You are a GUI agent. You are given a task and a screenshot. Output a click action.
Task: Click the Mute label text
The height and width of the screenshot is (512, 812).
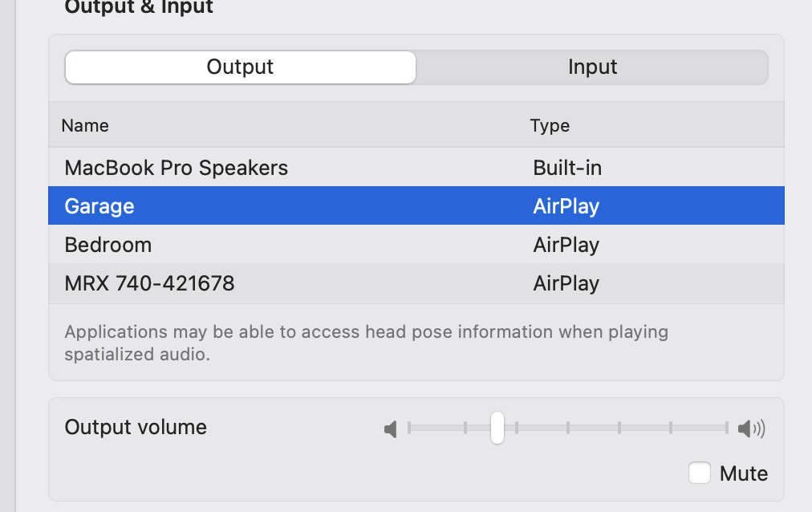click(744, 473)
